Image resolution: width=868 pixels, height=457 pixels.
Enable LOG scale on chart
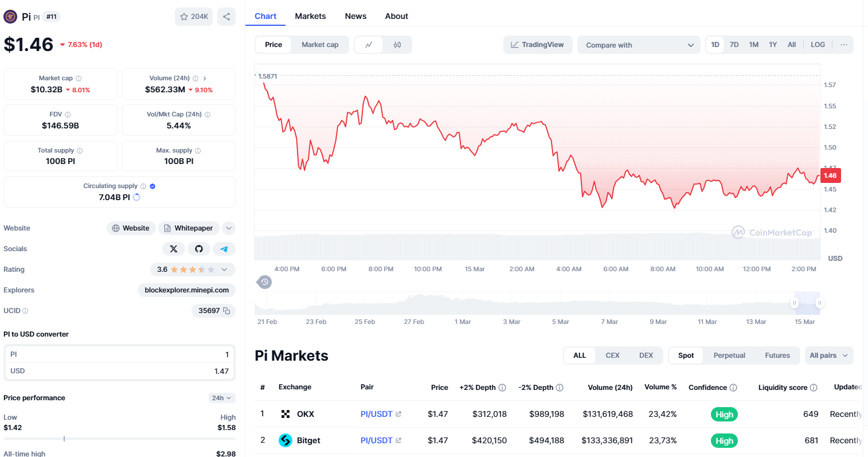point(818,45)
